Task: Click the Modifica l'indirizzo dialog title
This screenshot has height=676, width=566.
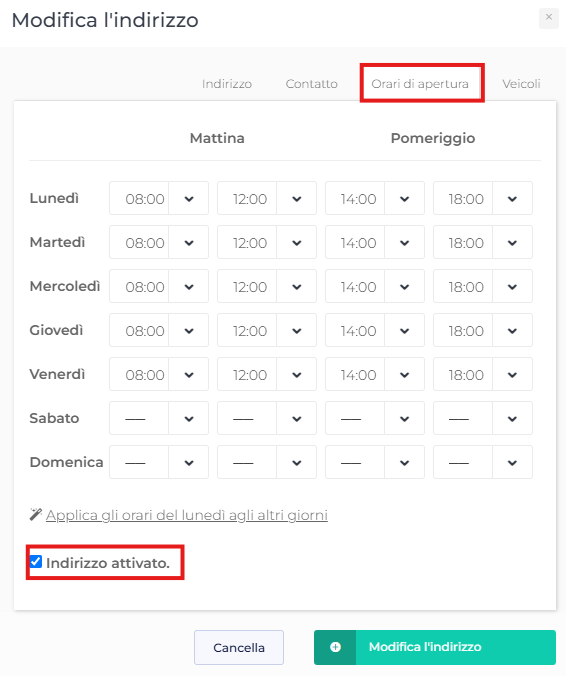Action: tap(105, 20)
